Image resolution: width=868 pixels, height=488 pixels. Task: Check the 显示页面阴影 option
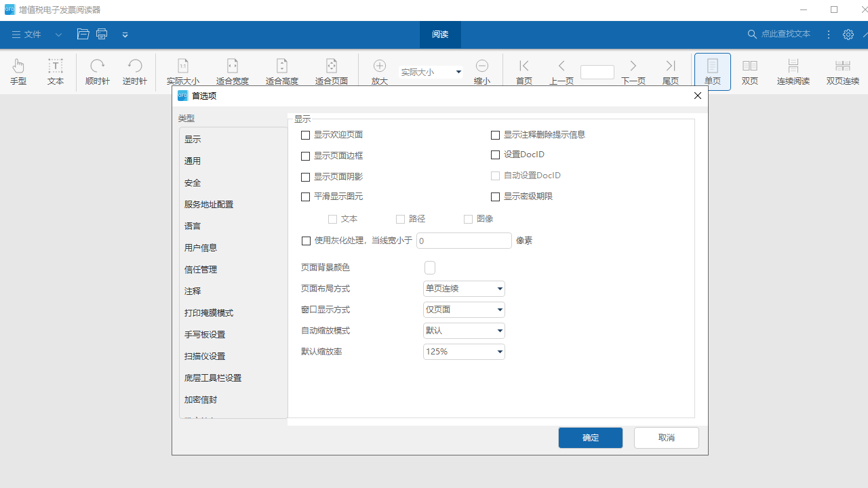306,177
